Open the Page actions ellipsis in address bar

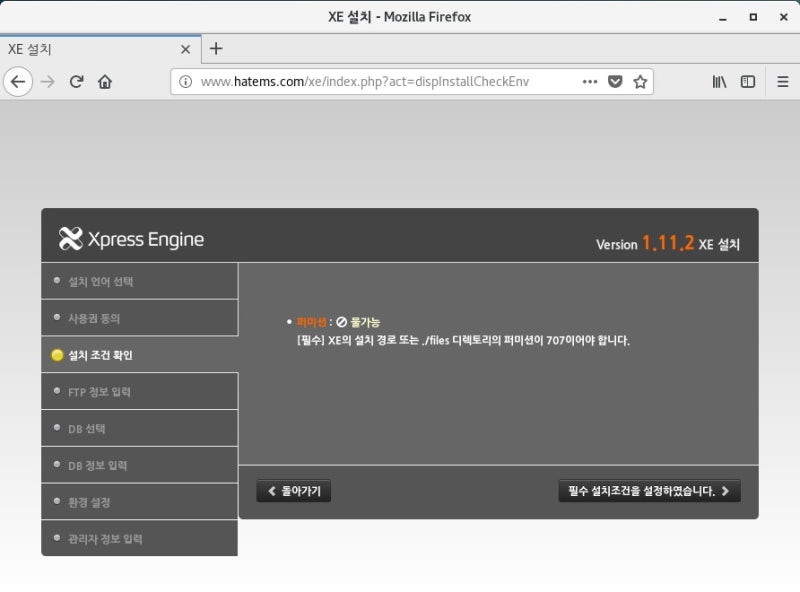(x=590, y=82)
